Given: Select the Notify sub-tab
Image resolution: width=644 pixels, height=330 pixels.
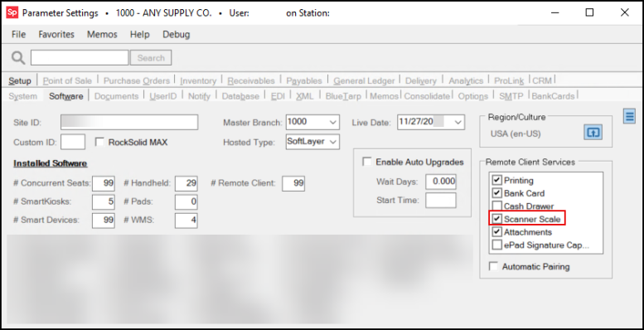Looking at the screenshot, I should click(199, 96).
